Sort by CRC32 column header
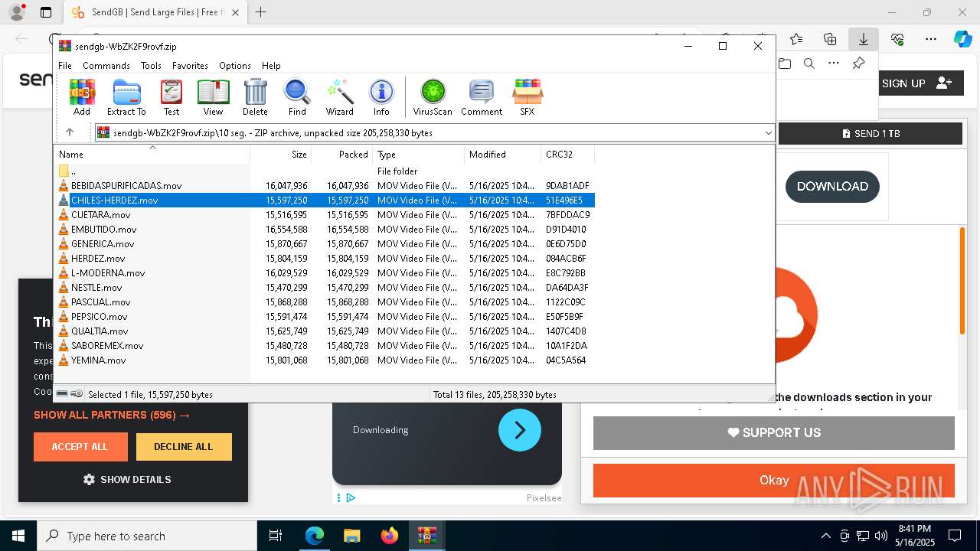This screenshot has height=551, width=980. click(567, 155)
